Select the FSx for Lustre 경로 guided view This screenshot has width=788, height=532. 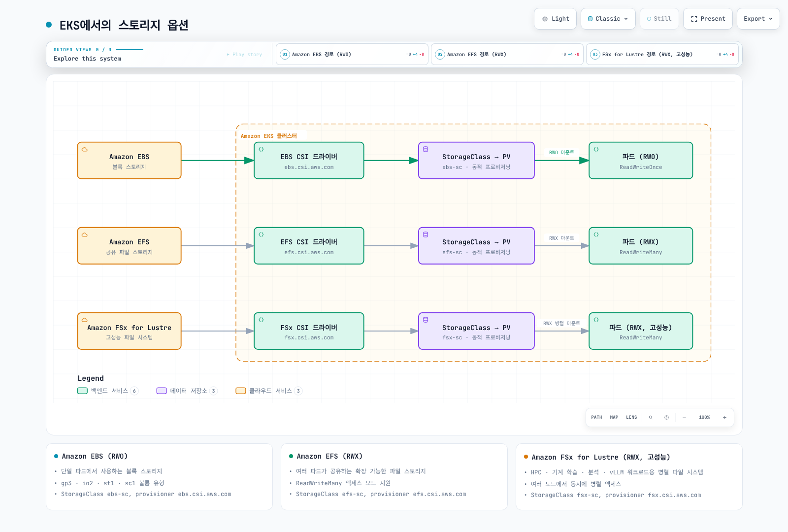coord(662,54)
